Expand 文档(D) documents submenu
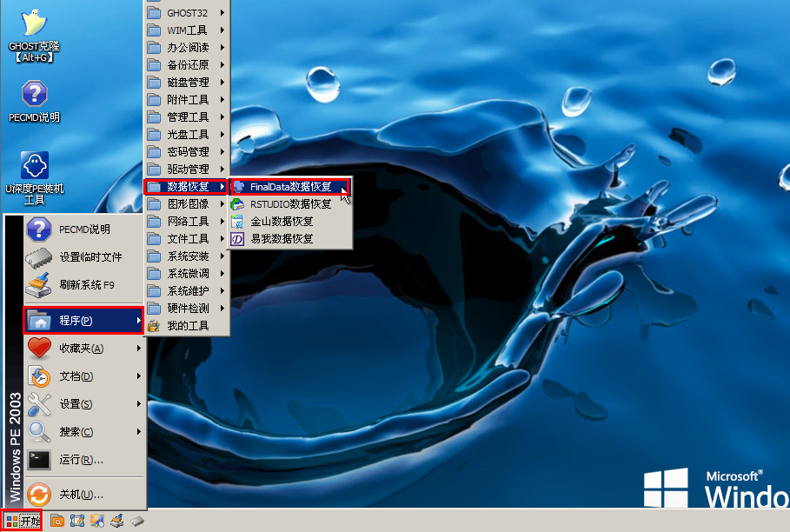The width and height of the screenshot is (790, 532). point(84,376)
